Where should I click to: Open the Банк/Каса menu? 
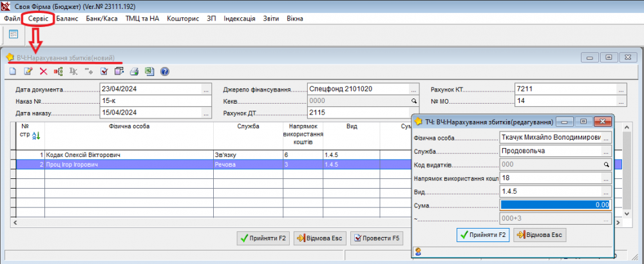[x=100, y=18]
